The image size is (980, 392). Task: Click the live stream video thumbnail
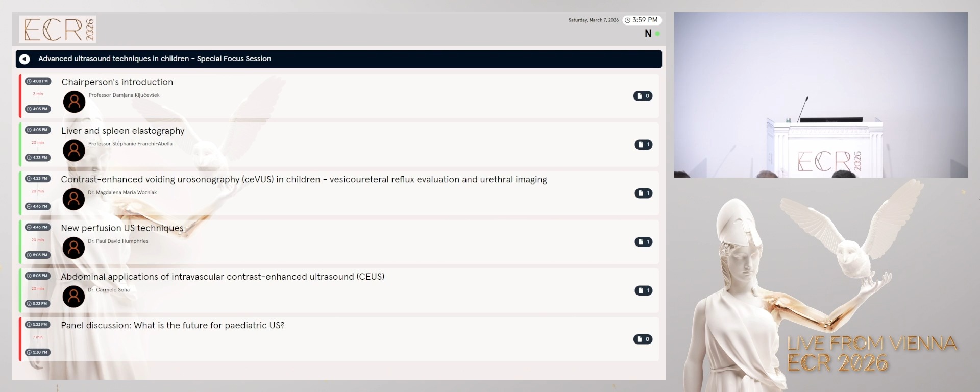click(x=820, y=95)
